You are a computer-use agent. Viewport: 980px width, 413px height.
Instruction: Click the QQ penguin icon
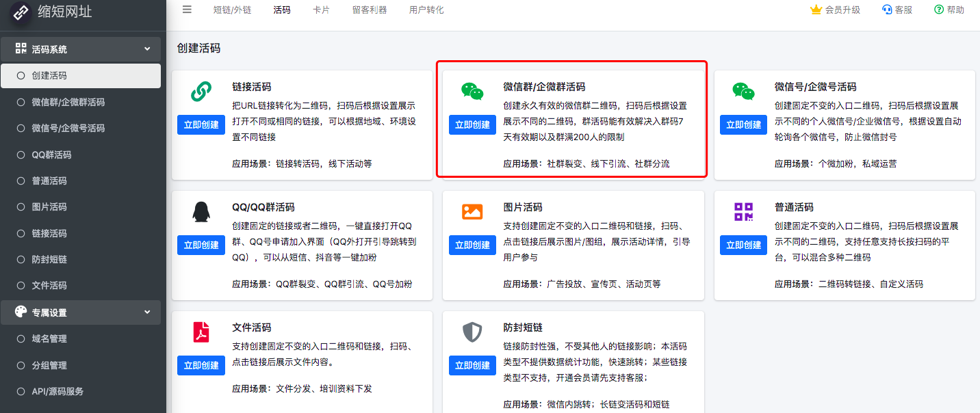click(x=201, y=211)
